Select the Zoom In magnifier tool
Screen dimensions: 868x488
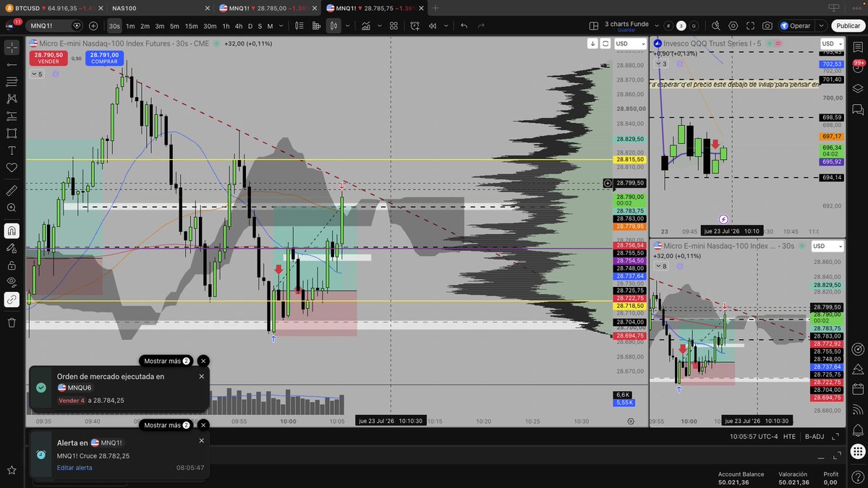(x=12, y=208)
